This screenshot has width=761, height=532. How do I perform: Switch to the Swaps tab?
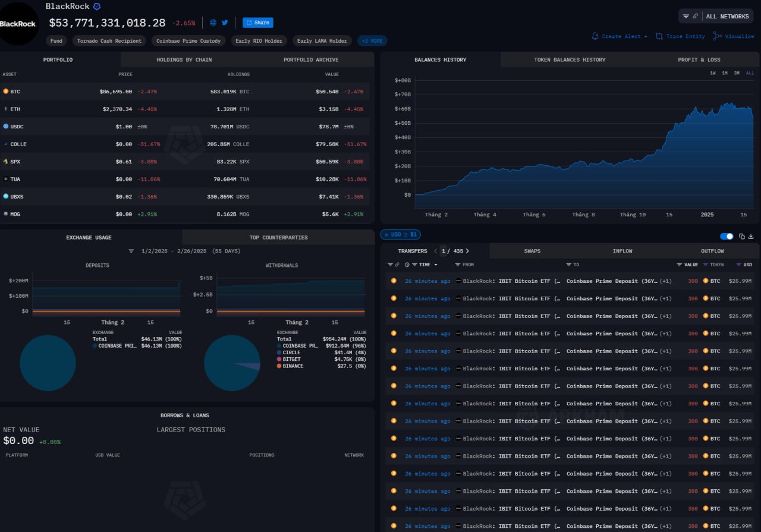[x=533, y=251]
